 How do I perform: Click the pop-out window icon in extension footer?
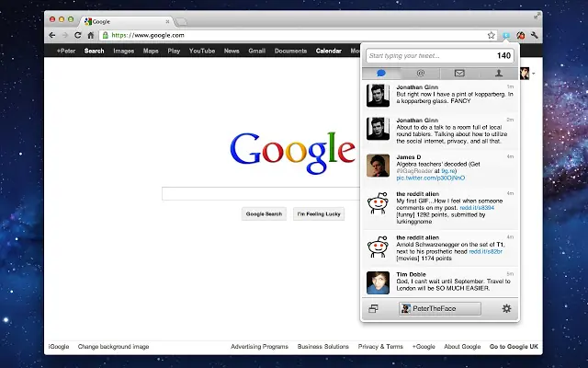coord(374,309)
